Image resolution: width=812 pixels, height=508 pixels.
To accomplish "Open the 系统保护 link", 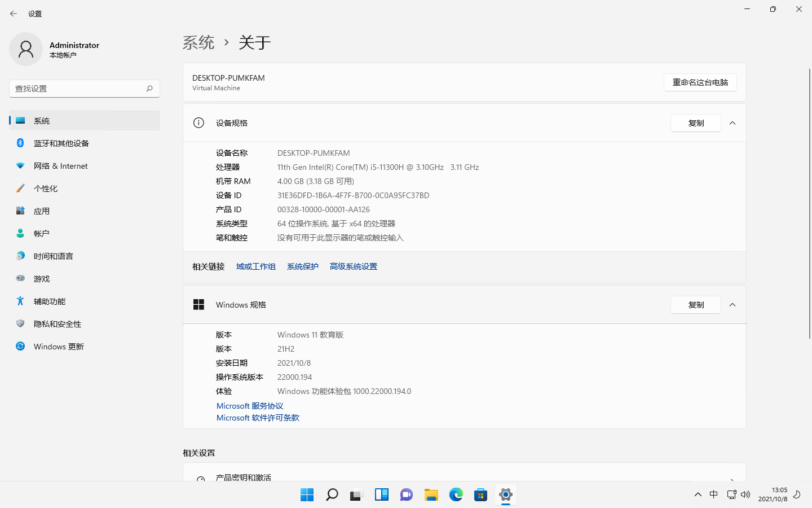I will coord(303,266).
